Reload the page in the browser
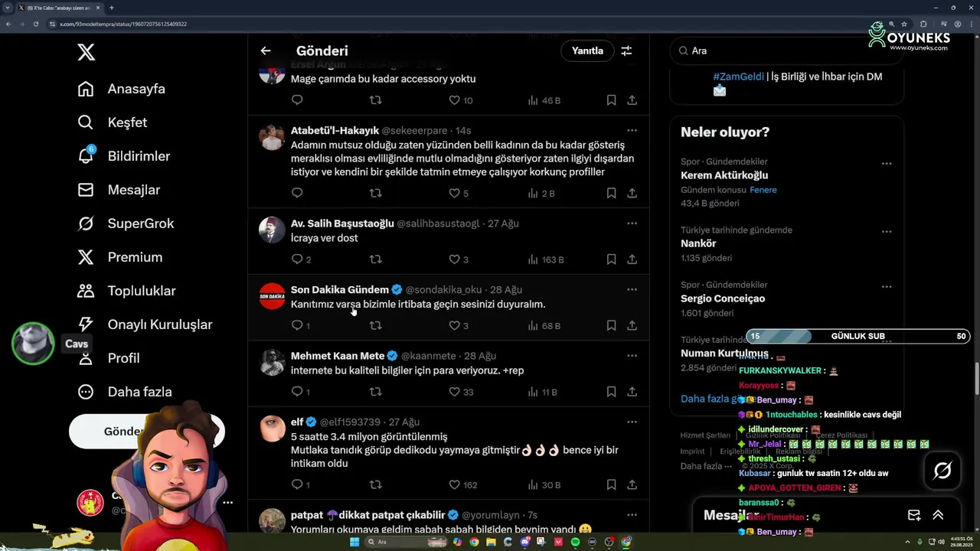This screenshot has width=980, height=551. [36, 24]
